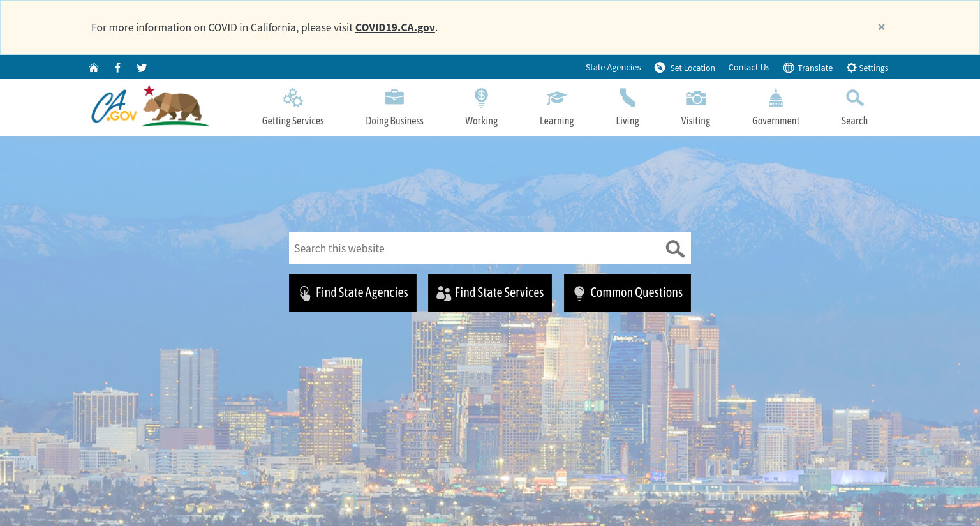This screenshot has height=526, width=980.
Task: Click the Common Questions button
Action: pos(627,293)
